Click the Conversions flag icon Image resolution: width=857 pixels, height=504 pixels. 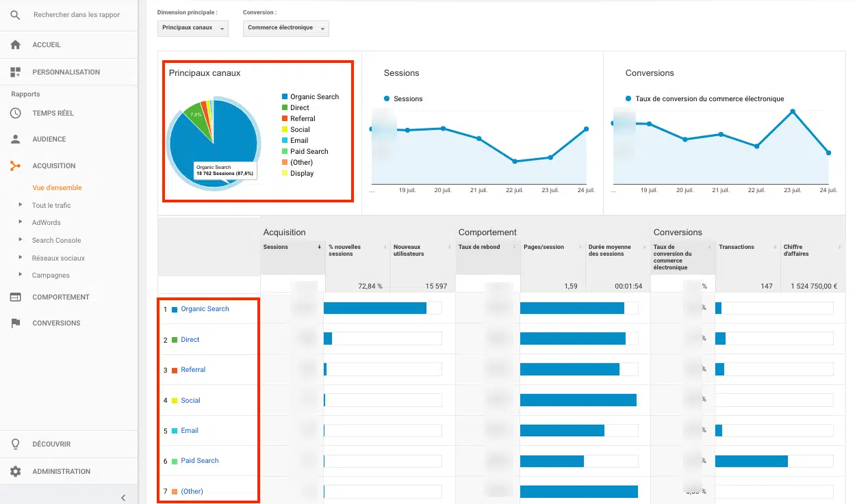[x=16, y=323]
